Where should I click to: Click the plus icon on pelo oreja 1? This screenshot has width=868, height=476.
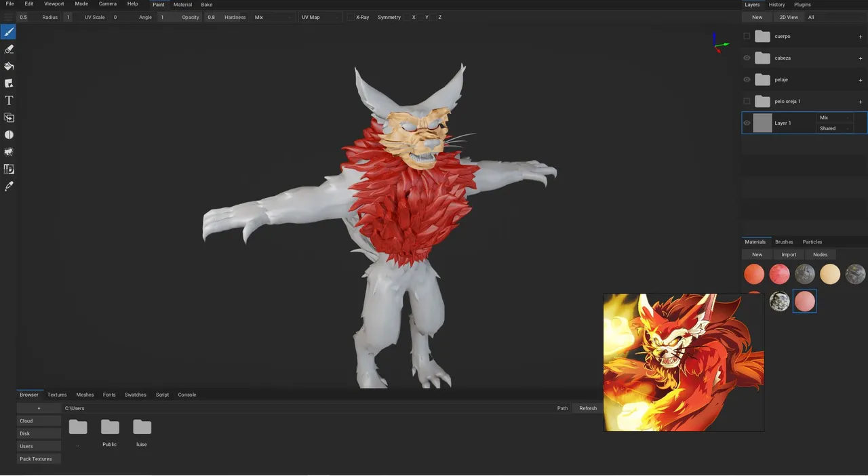(x=861, y=102)
